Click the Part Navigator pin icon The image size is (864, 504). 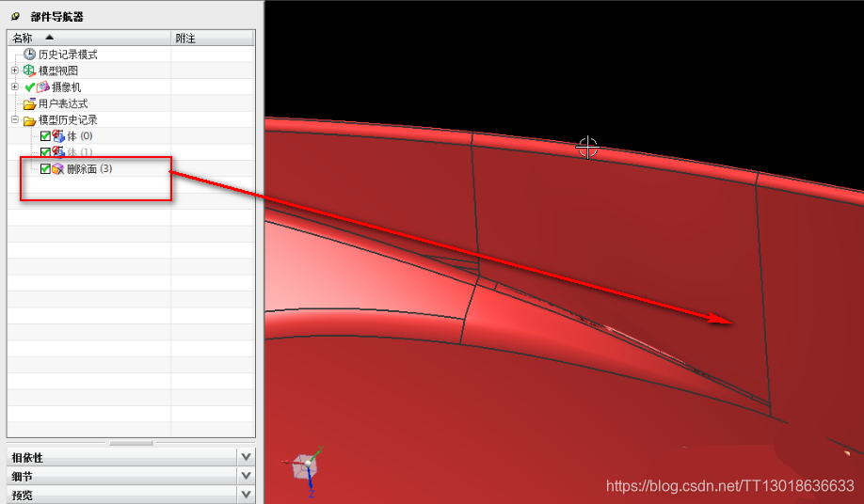pos(15,17)
